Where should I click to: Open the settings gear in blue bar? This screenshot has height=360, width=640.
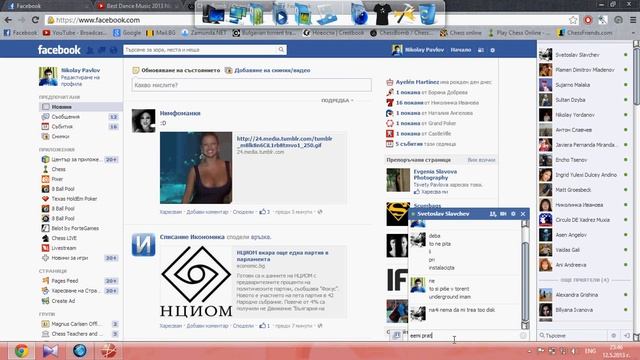[x=493, y=50]
